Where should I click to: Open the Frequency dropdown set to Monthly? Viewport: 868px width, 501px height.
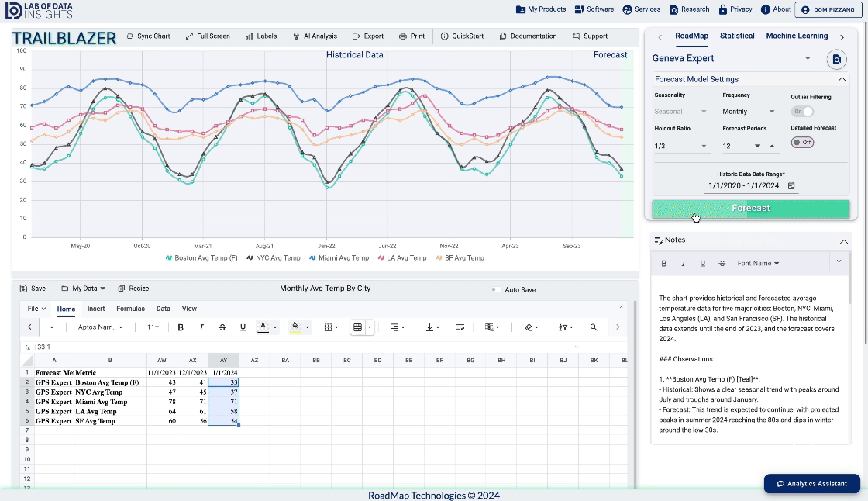[x=749, y=112]
